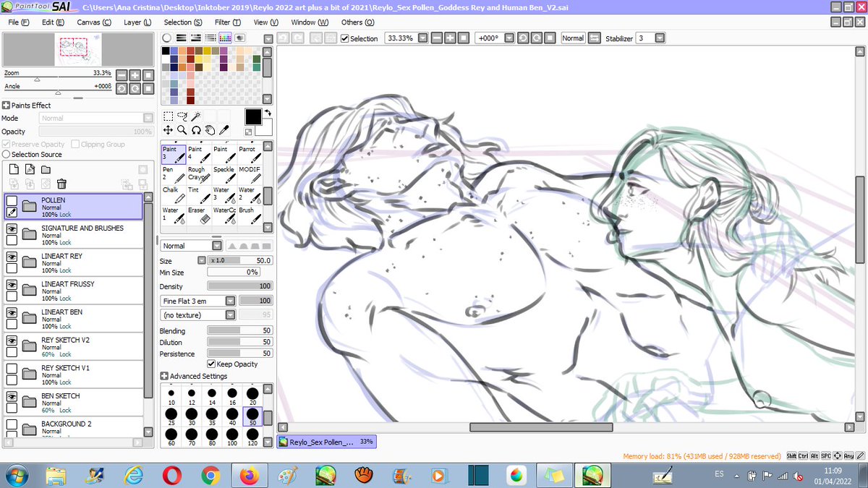This screenshot has width=868, height=488.
Task: Show the POLLEN layer folder
Action: pos(12,200)
